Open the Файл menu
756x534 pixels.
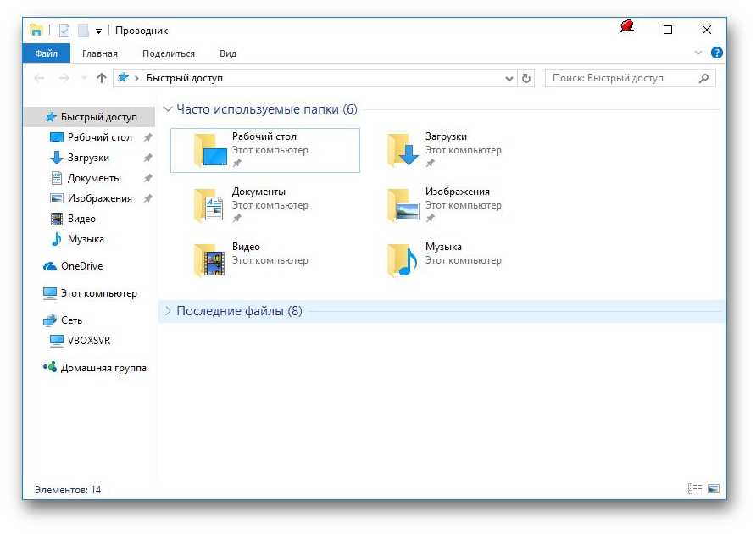point(47,53)
